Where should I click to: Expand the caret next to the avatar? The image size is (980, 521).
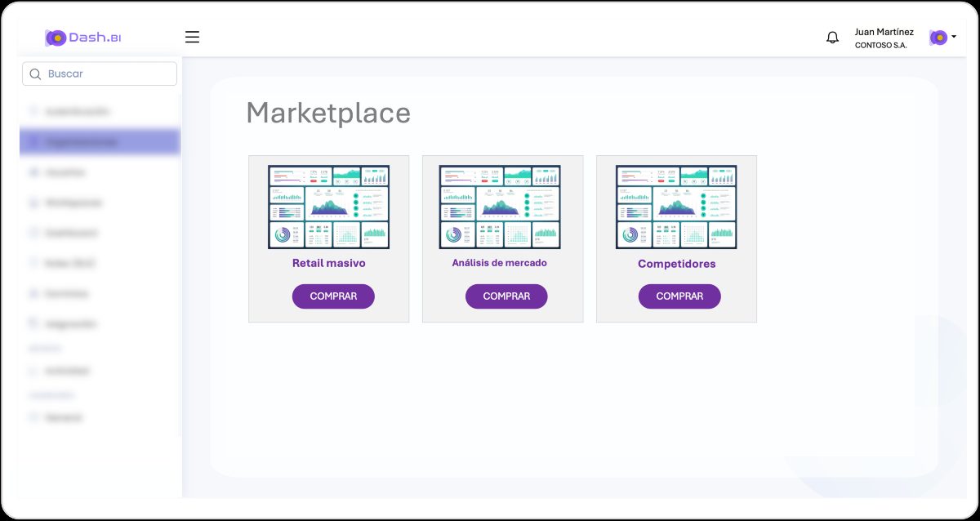coord(953,38)
